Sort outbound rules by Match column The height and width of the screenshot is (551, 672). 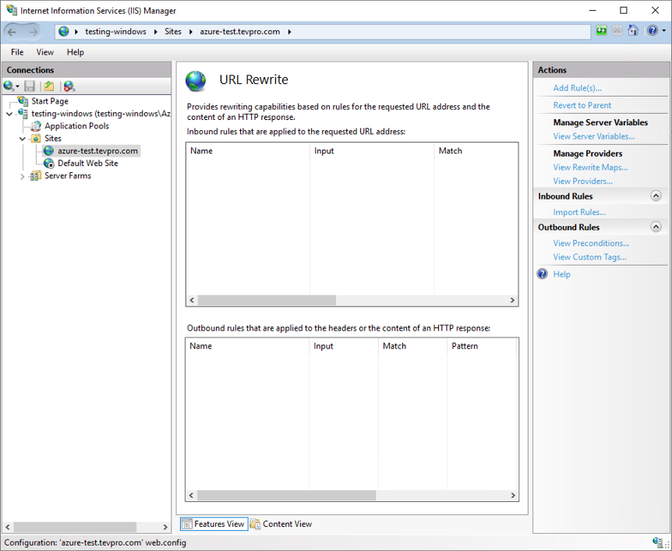(412, 346)
